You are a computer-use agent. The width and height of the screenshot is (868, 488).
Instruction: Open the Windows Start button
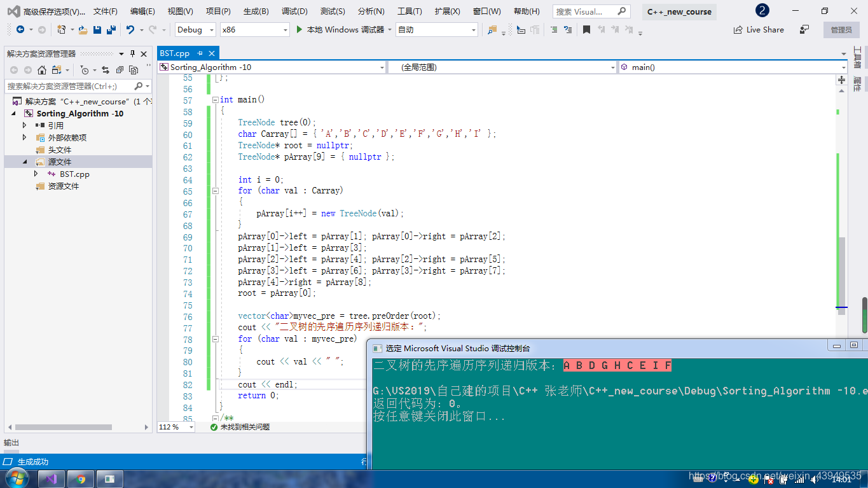point(16,478)
